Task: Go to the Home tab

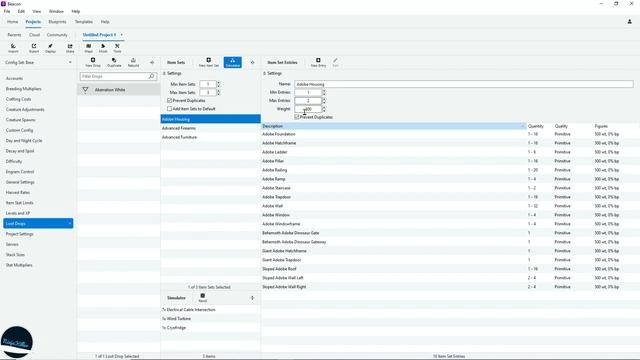Action: click(x=13, y=22)
